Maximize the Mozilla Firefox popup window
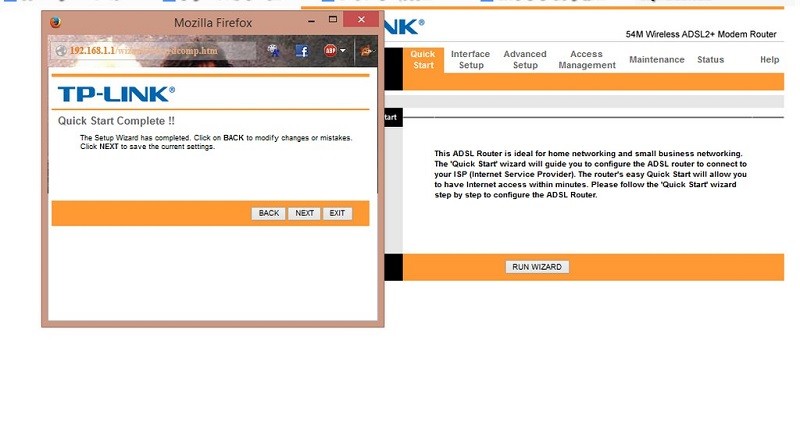Screen dimensions: 800x429 [333, 19]
